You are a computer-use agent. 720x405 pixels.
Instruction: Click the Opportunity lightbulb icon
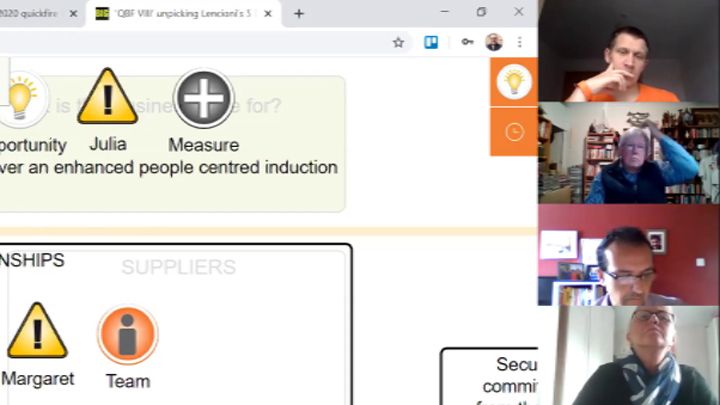[22, 98]
